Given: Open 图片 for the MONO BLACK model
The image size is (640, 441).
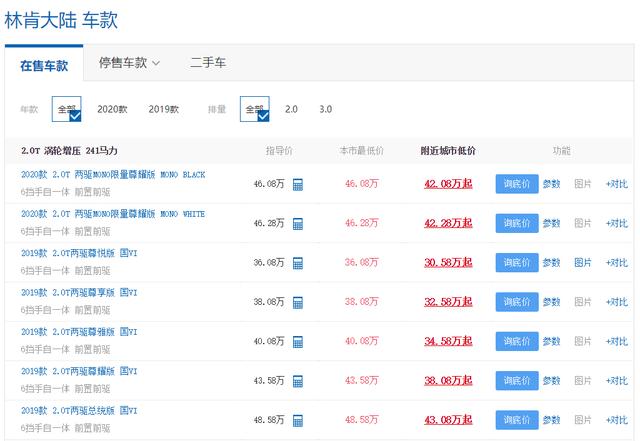Looking at the screenshot, I should point(583,184).
